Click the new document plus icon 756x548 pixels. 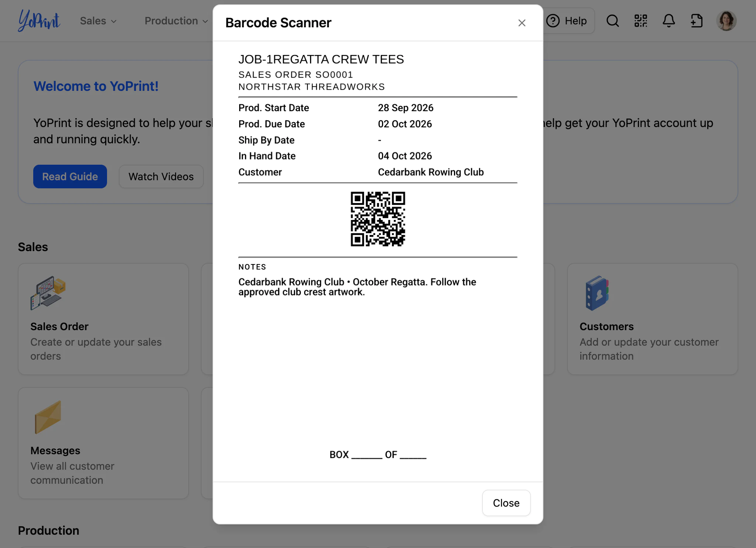pos(697,21)
